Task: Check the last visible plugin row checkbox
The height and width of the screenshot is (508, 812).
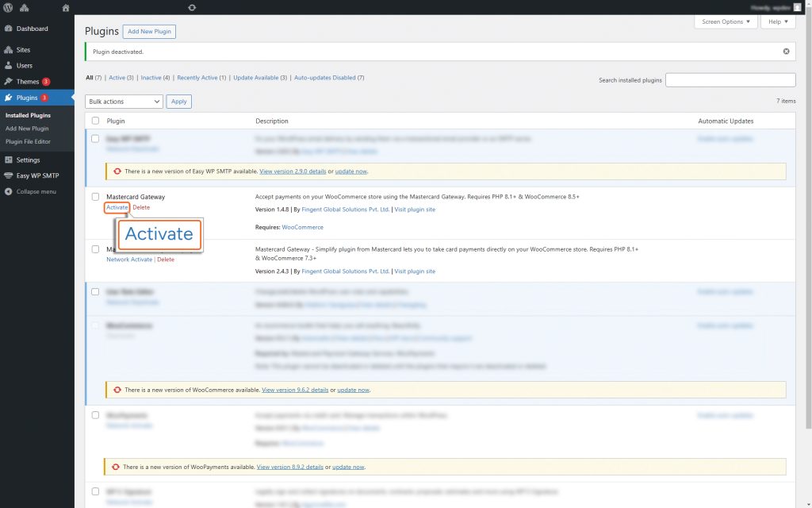Action: [95, 491]
